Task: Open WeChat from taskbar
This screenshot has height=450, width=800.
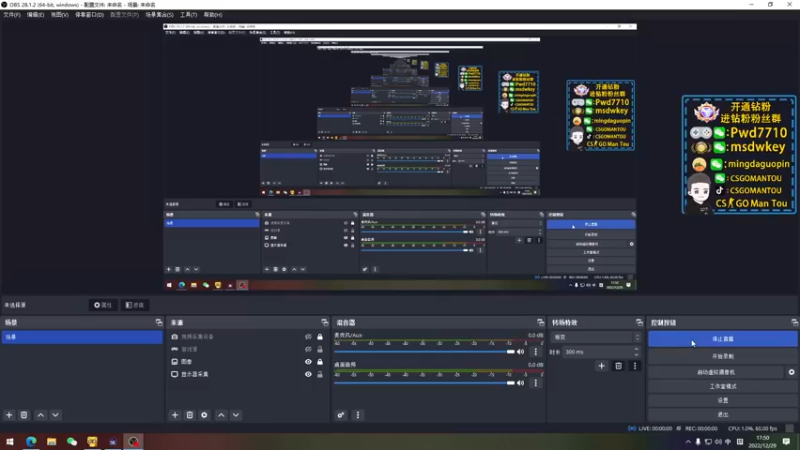Action: click(x=72, y=441)
